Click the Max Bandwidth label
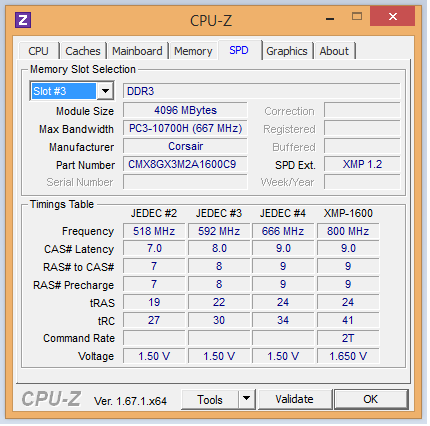Viewport: 430px width, 426px height. [x=76, y=129]
